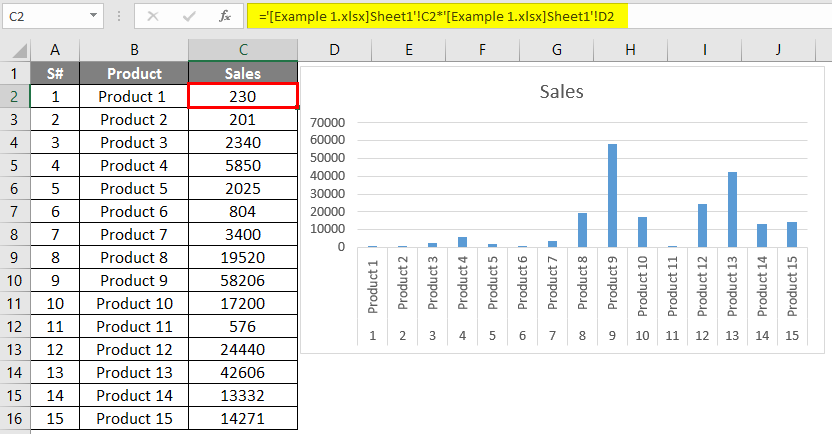
Task: Click the Product 13 cell in table
Action: coord(134,372)
